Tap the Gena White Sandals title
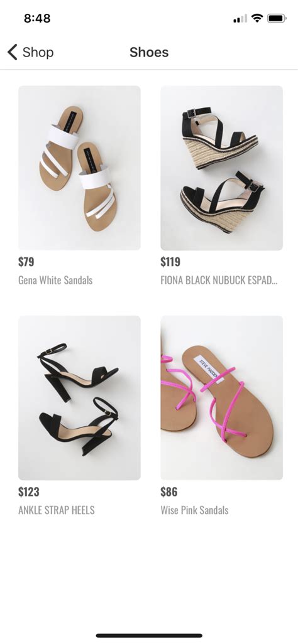The height and width of the screenshot is (644, 298). [x=55, y=281]
